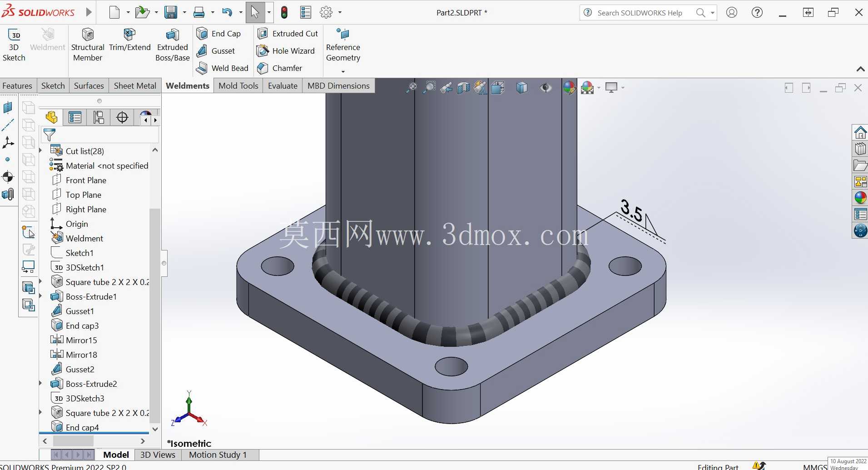Click the Search SOLIDWORKS Help field
This screenshot has height=470, width=868.
640,13
